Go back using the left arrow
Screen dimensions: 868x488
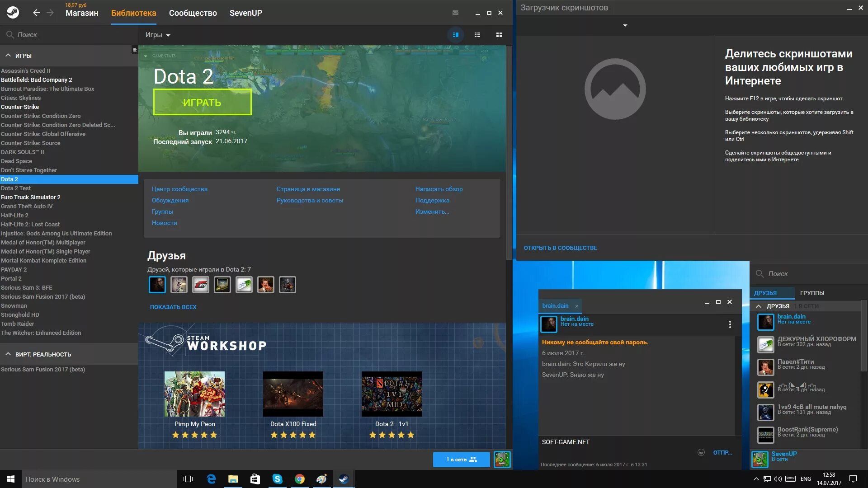pyautogui.click(x=37, y=13)
